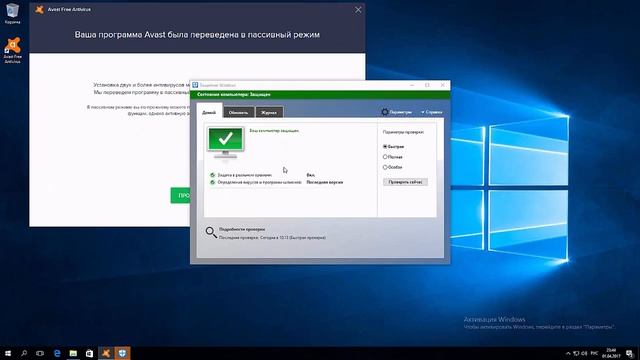Click the network icon in the system tray
Image resolution: width=640 pixels, height=360 pixels.
click(x=576, y=353)
